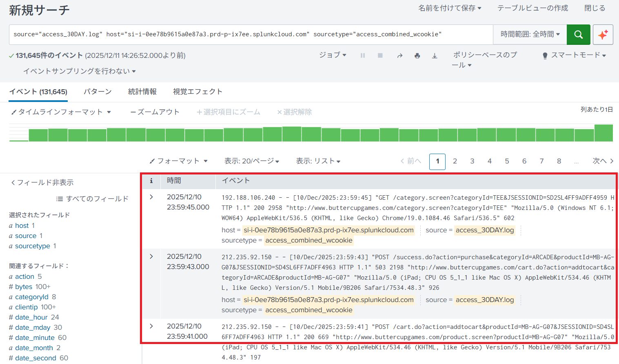
Task: Click the export download icon
Action: point(435,55)
